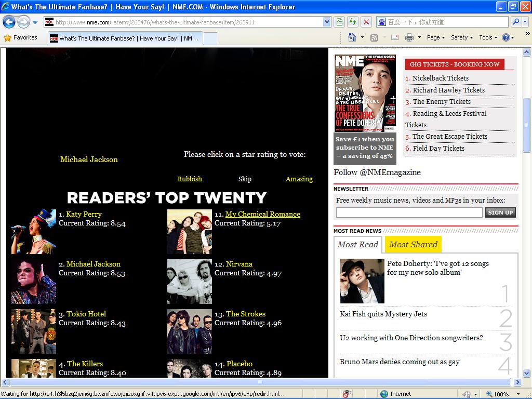The height and width of the screenshot is (399, 532).
Task: Click the browser Back arrow button
Action: [x=9, y=22]
